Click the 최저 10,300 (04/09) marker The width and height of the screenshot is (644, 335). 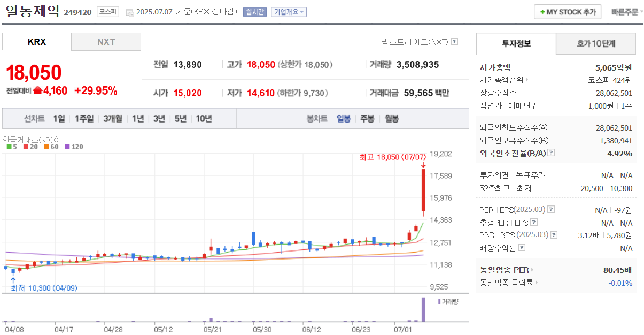pyautogui.click(x=44, y=288)
